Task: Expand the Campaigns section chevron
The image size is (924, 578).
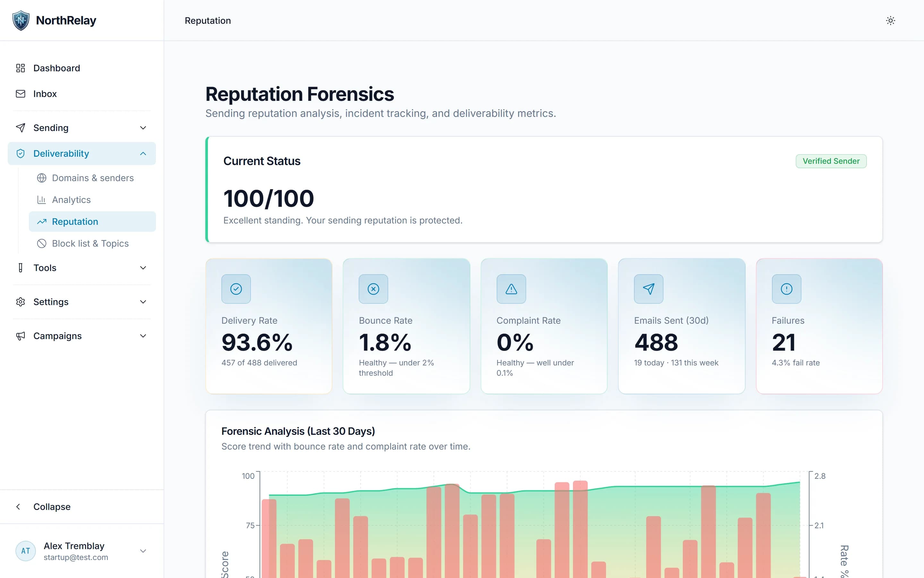Action: pos(143,336)
